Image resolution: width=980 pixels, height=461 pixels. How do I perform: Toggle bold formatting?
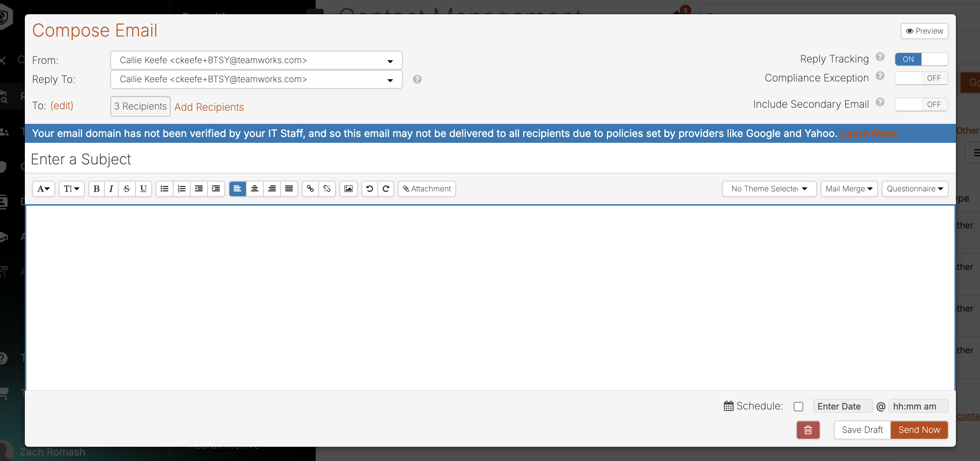[x=96, y=188]
